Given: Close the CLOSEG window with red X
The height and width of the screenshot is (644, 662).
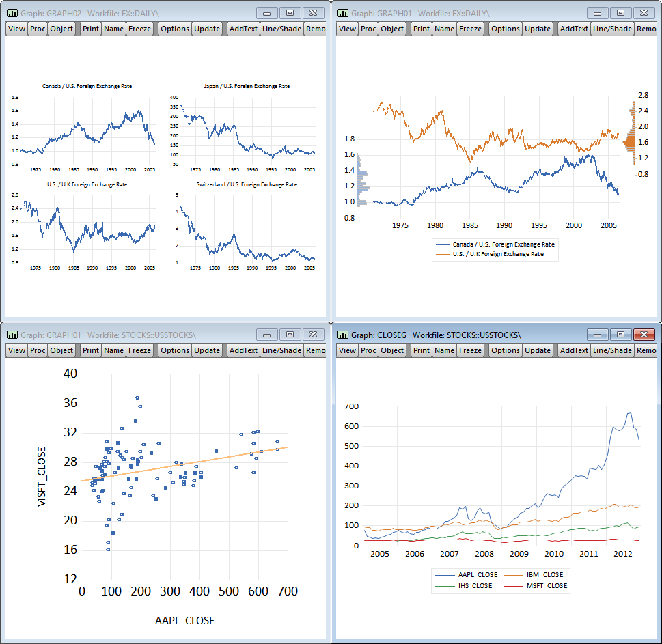Looking at the screenshot, I should [644, 335].
